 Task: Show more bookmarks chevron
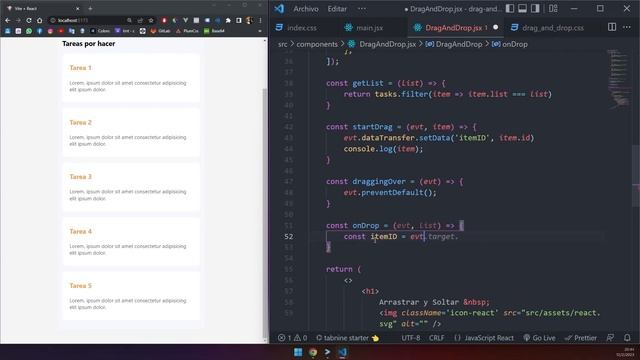tap(260, 31)
